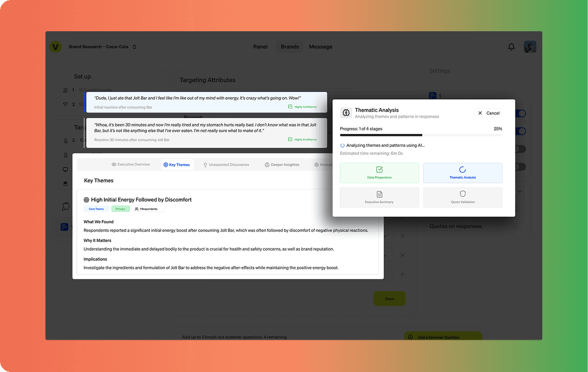The height and width of the screenshot is (372, 588).
Task: Click the plus icon above the Done button
Action: point(402,274)
